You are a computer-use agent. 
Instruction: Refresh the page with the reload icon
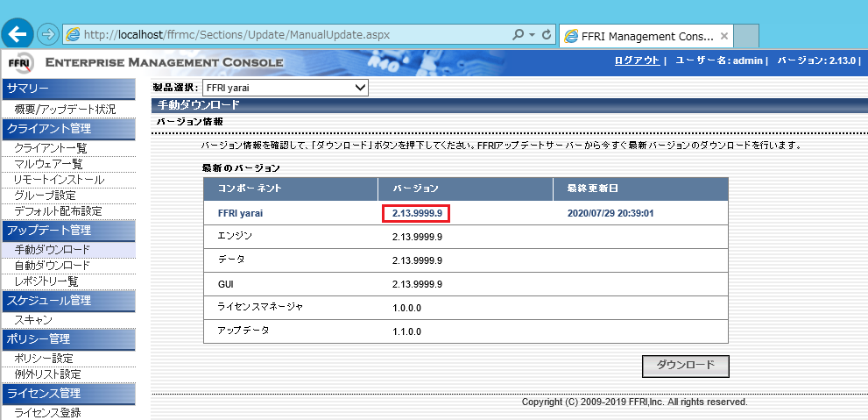(x=546, y=34)
